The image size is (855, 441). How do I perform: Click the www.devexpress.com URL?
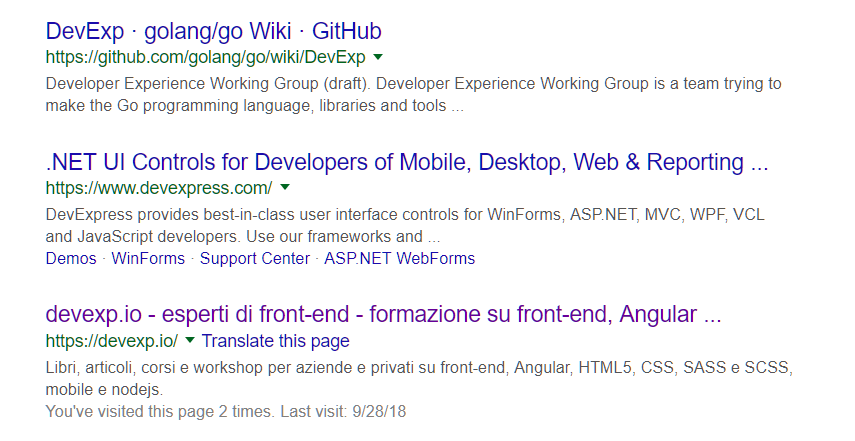click(x=159, y=188)
